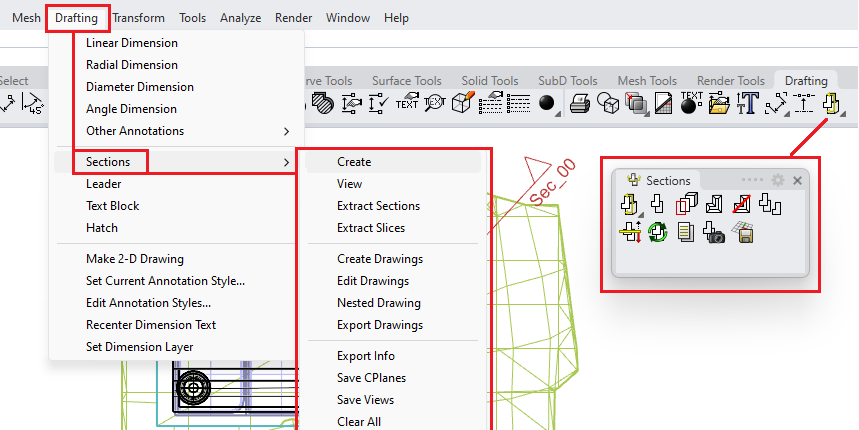Open the Drafting menu in menu bar
This screenshot has height=430, width=859.
click(x=77, y=18)
